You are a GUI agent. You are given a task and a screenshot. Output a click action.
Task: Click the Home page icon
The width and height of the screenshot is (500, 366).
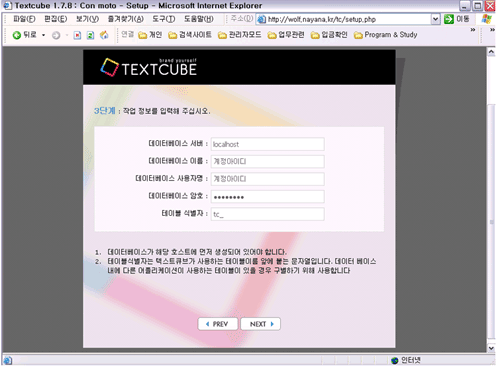pyautogui.click(x=104, y=35)
